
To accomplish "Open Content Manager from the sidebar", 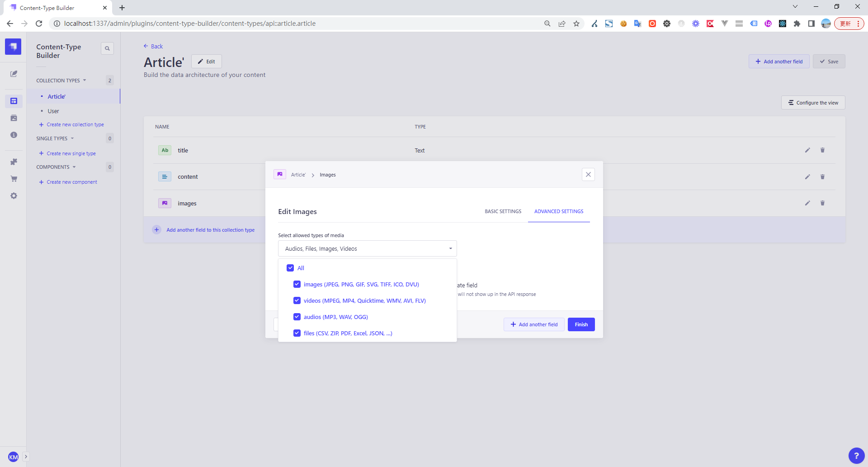I will click(x=14, y=74).
